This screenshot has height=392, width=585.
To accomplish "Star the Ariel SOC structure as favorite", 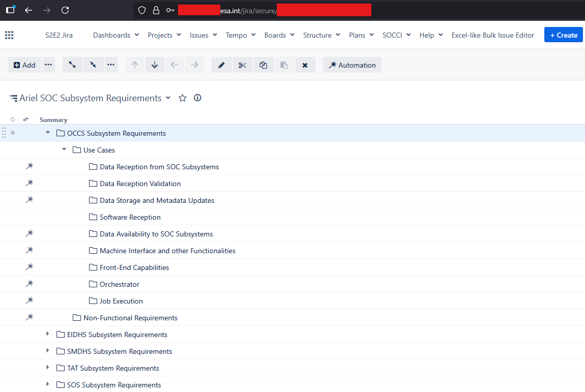I will [183, 98].
